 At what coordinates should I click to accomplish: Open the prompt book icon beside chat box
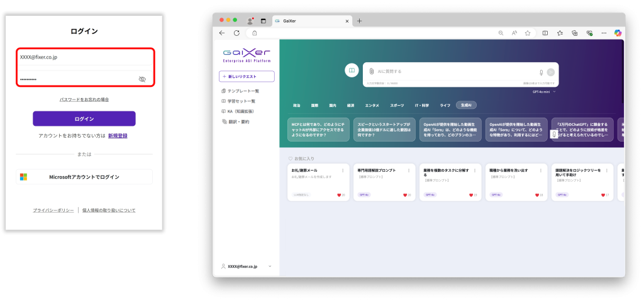tap(352, 70)
